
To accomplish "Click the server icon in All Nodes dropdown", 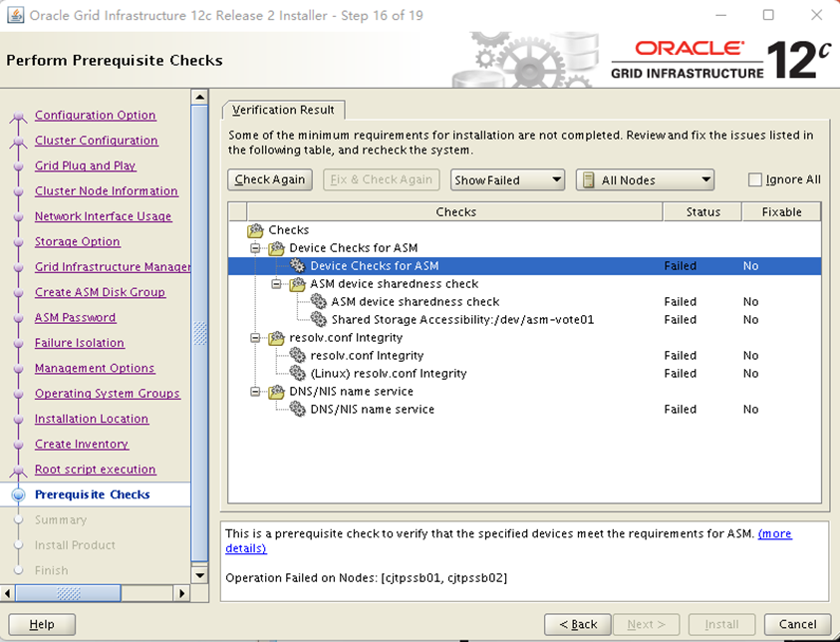I will pos(588,180).
